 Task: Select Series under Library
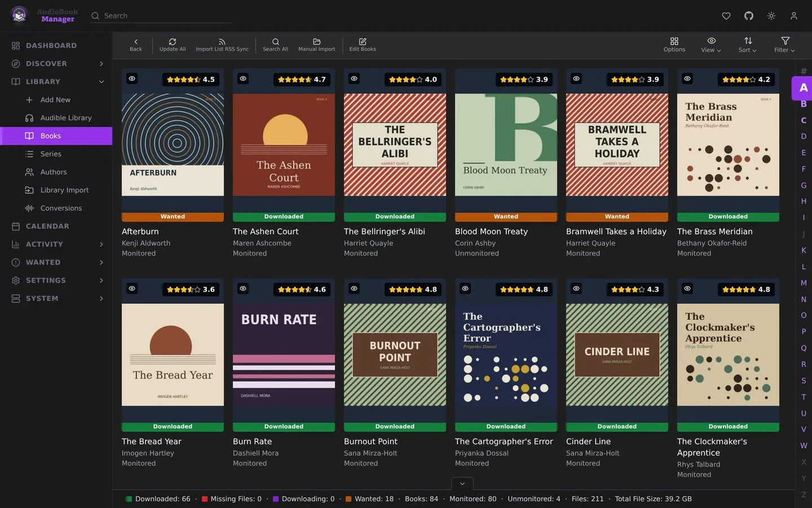[56, 154]
